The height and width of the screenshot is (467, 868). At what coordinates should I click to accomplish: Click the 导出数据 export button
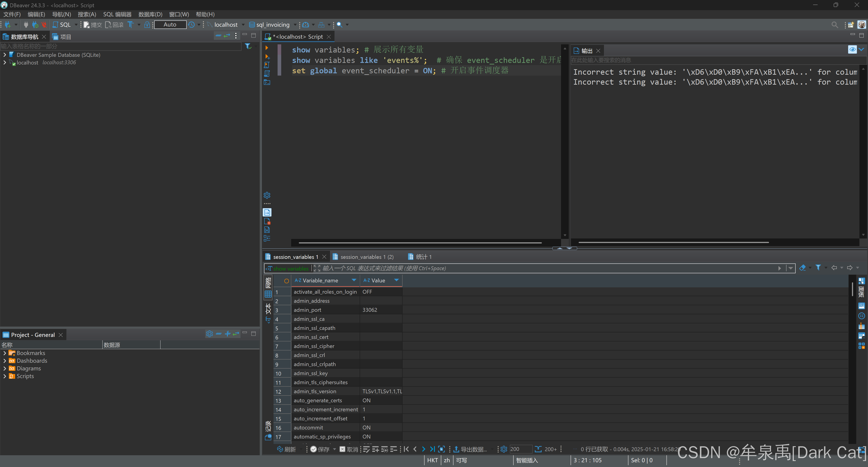point(470,449)
